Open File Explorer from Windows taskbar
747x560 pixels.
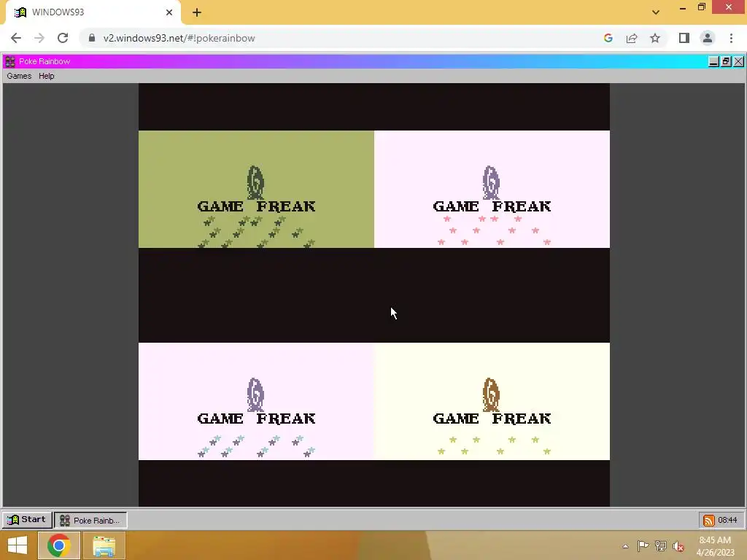pos(104,545)
